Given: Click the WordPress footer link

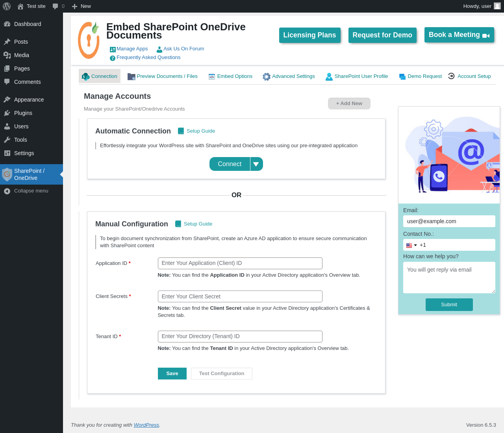Looking at the screenshot, I should pyautogui.click(x=146, y=425).
